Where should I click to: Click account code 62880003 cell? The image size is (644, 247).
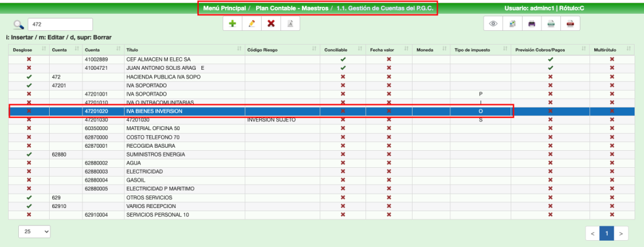tap(103, 172)
